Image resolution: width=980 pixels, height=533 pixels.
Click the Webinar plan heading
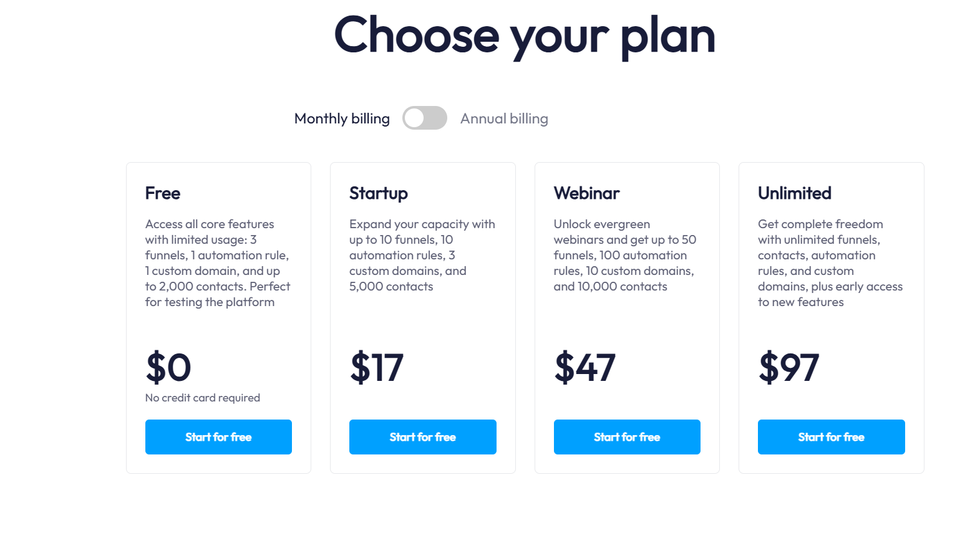click(586, 193)
